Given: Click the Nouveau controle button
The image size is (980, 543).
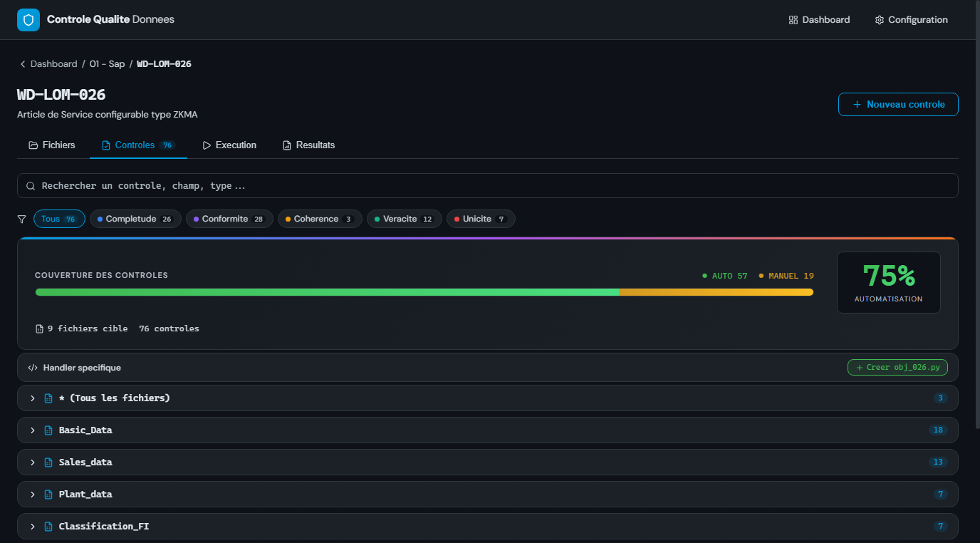Looking at the screenshot, I should point(898,104).
